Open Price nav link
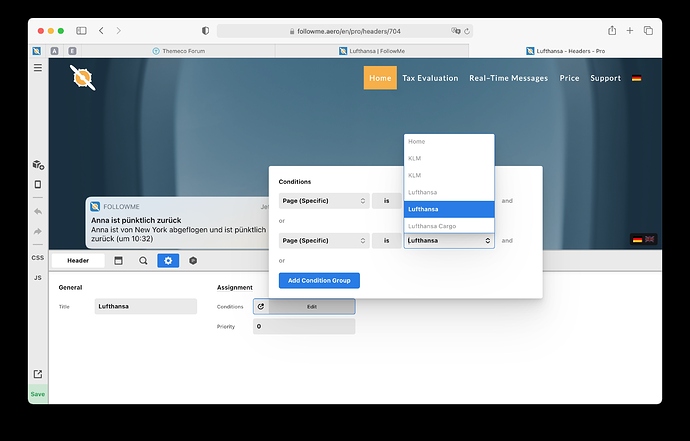 tap(569, 78)
